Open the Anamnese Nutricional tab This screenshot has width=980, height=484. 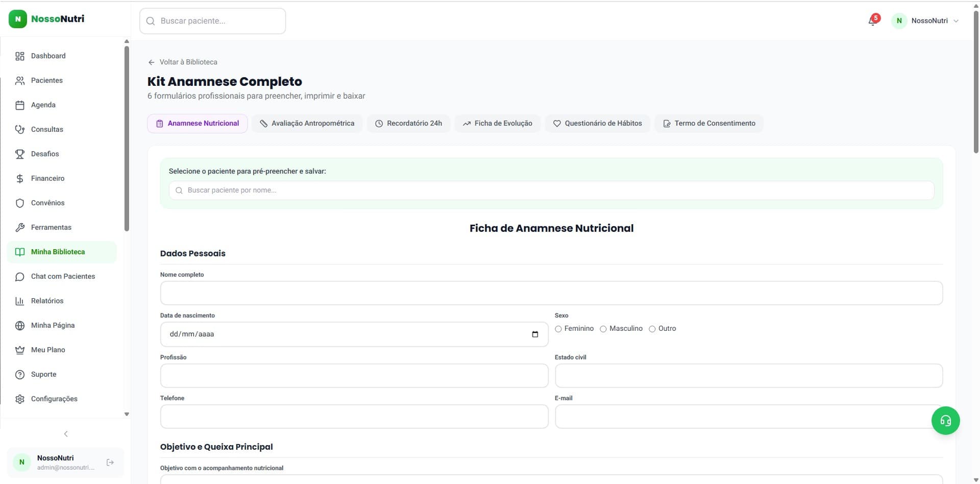pyautogui.click(x=198, y=124)
